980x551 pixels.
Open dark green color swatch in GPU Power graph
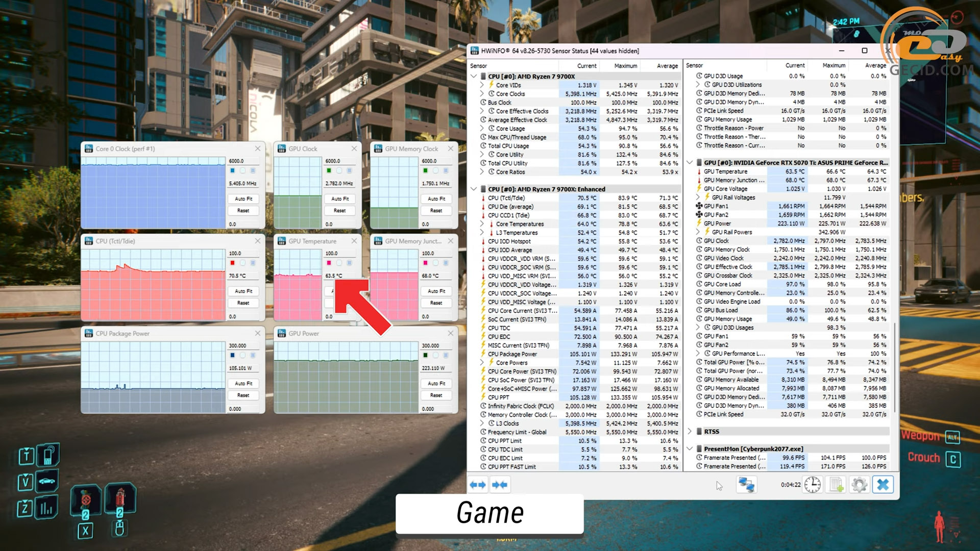426,355
